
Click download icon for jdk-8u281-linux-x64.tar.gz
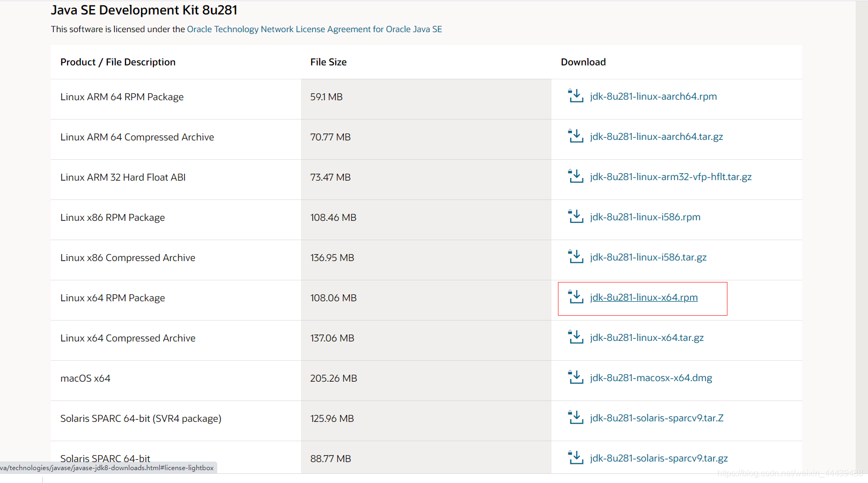pos(576,337)
